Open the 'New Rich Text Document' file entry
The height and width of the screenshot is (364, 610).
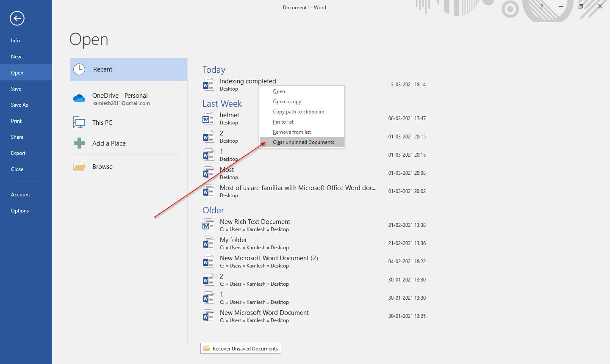pyautogui.click(x=255, y=221)
